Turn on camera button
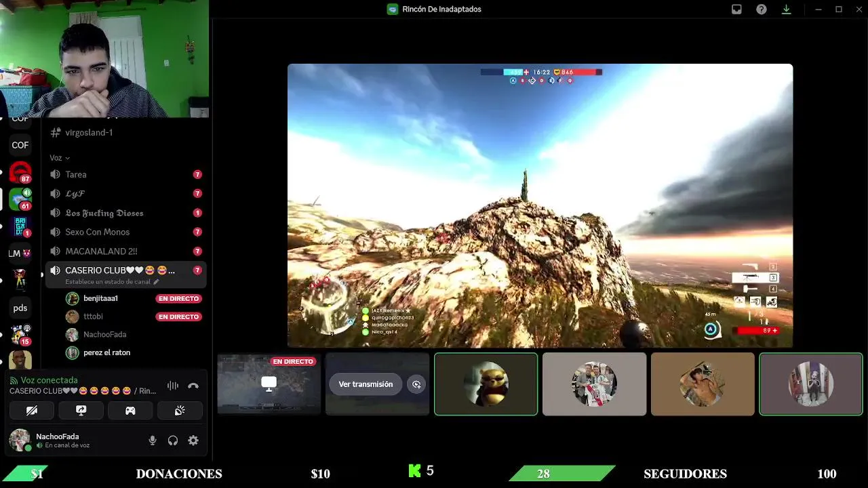 point(32,410)
